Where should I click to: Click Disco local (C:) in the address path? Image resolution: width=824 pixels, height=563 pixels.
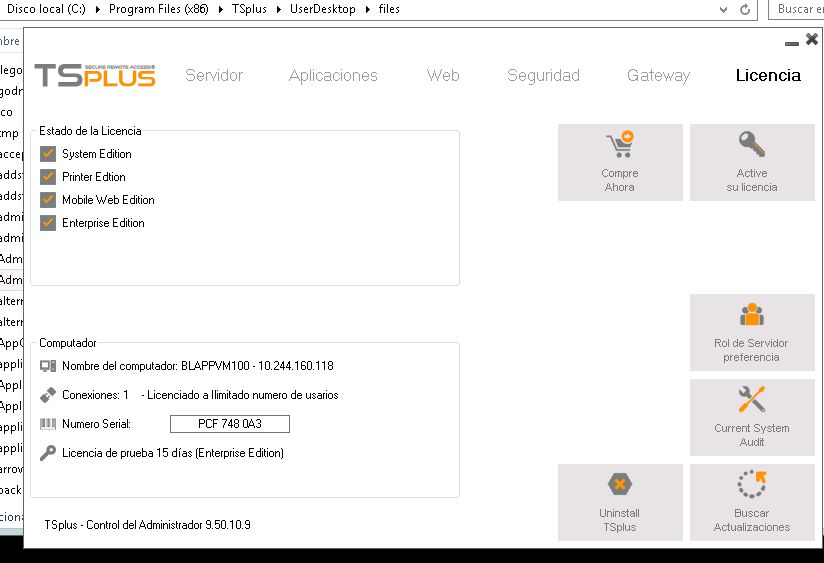[x=46, y=9]
